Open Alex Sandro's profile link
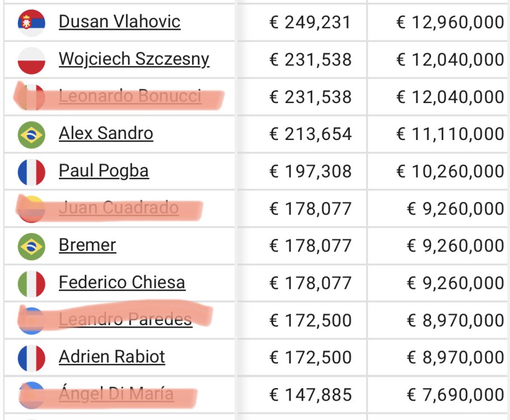 click(106, 134)
